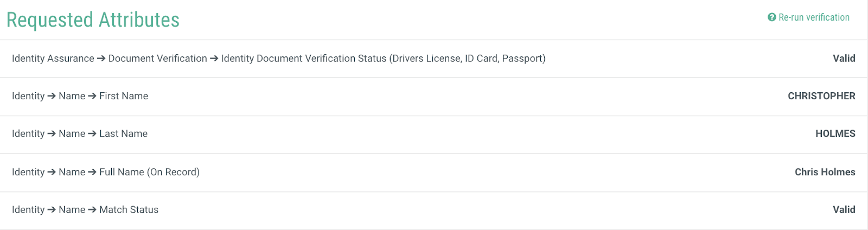Select the Document Verification breadcrumb text
Viewport: 868px width, 230px height.
pyautogui.click(x=158, y=59)
